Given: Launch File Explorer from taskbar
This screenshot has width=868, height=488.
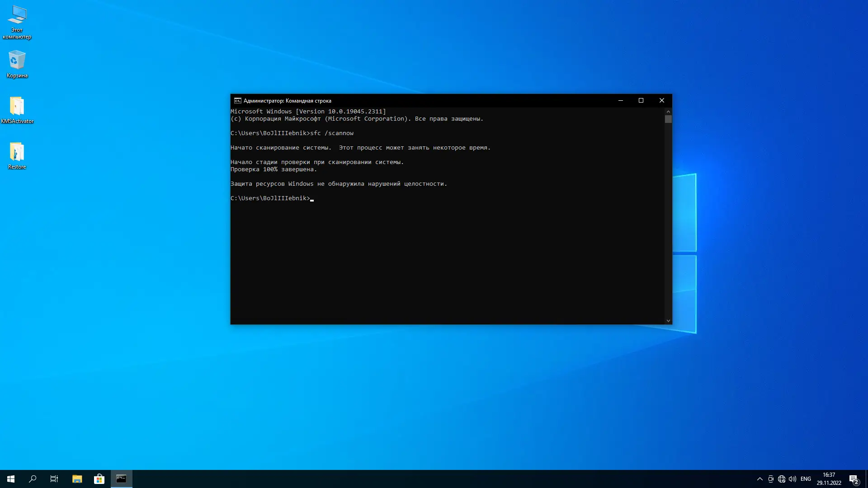Looking at the screenshot, I should [x=77, y=479].
